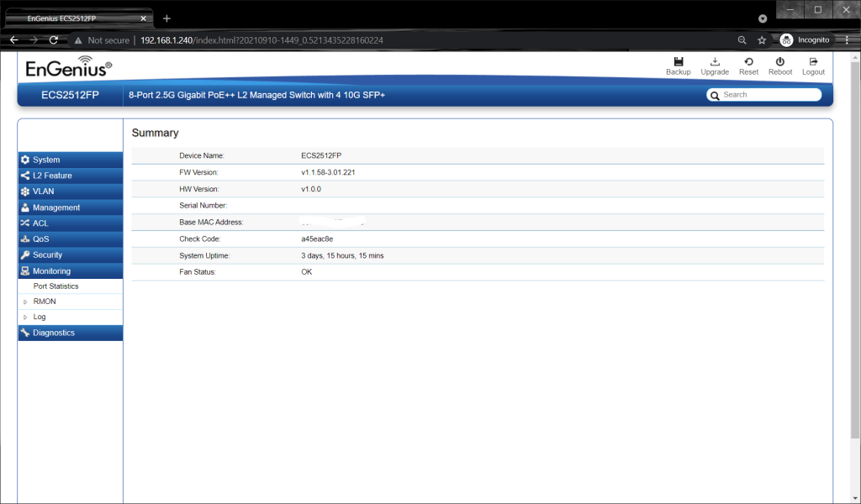Click the VLAN cluster icon
The width and height of the screenshot is (861, 504).
25,192
